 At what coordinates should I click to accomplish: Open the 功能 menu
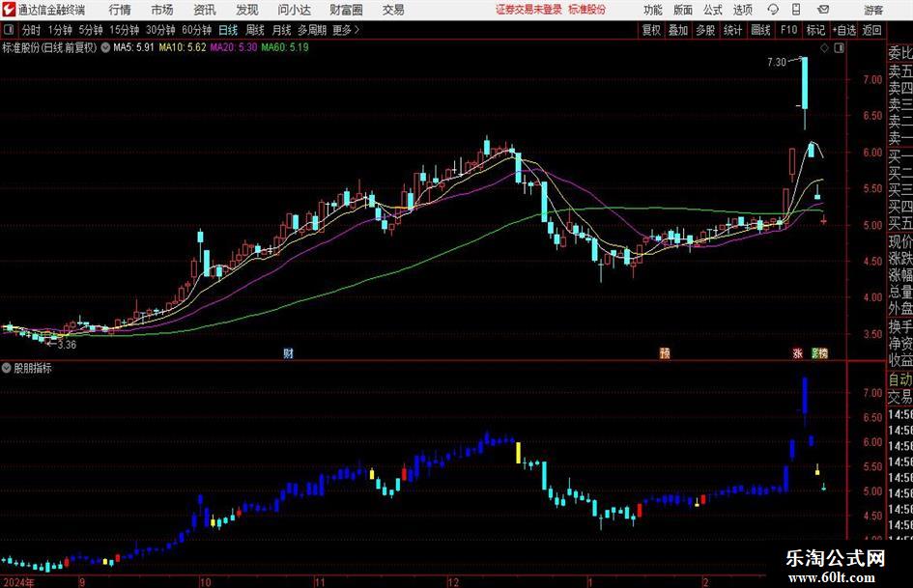coord(653,10)
